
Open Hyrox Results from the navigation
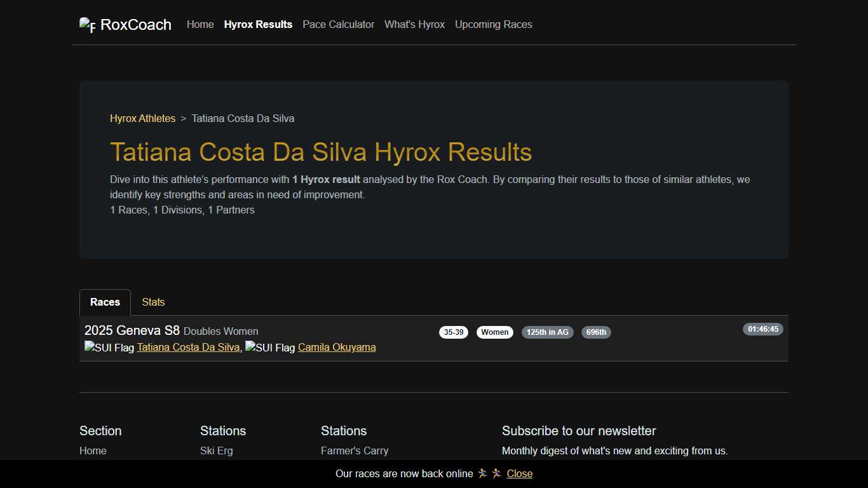point(258,24)
